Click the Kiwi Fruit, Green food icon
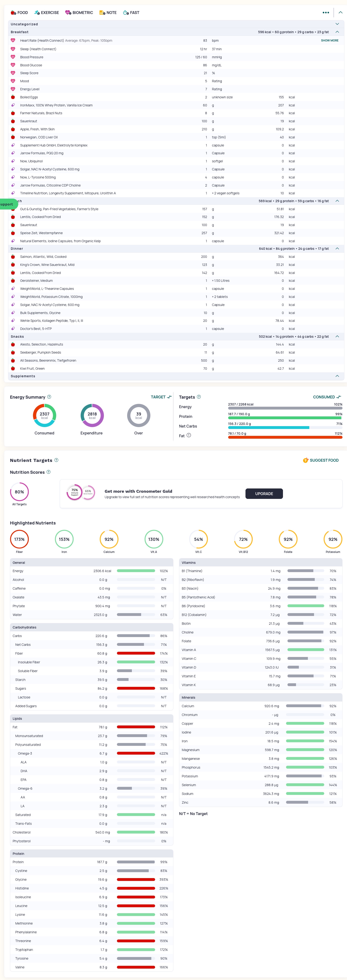347x980 pixels. [13, 368]
